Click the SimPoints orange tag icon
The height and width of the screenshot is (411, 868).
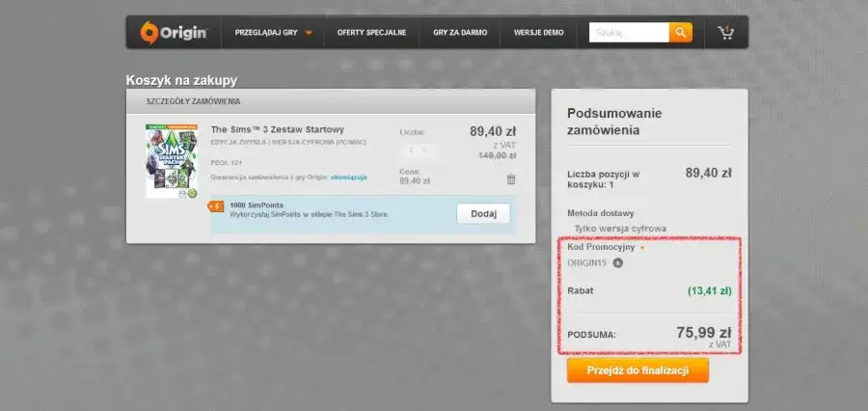(x=216, y=206)
